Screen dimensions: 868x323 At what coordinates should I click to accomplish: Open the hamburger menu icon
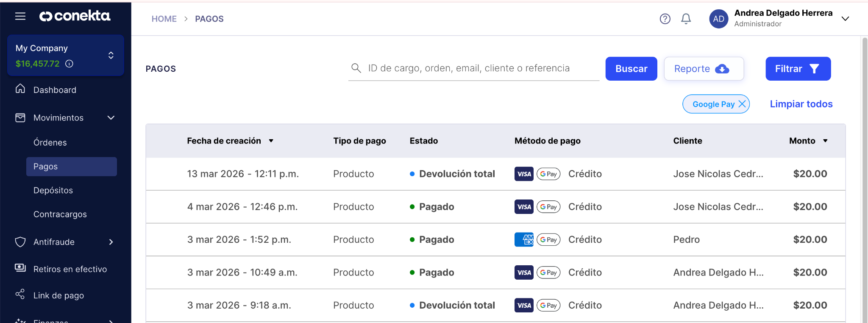20,16
